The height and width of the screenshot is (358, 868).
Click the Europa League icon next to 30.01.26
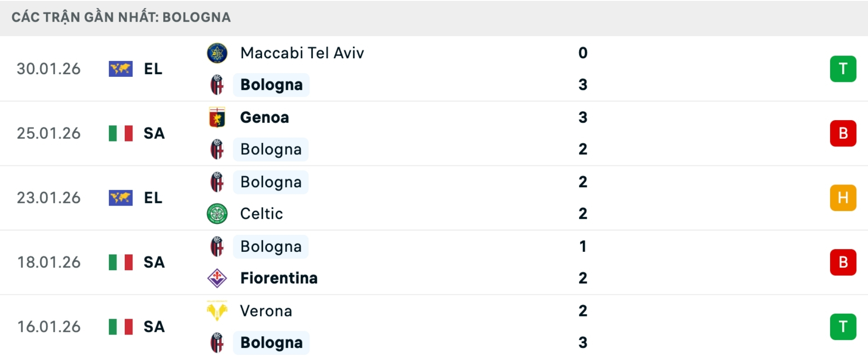point(120,69)
